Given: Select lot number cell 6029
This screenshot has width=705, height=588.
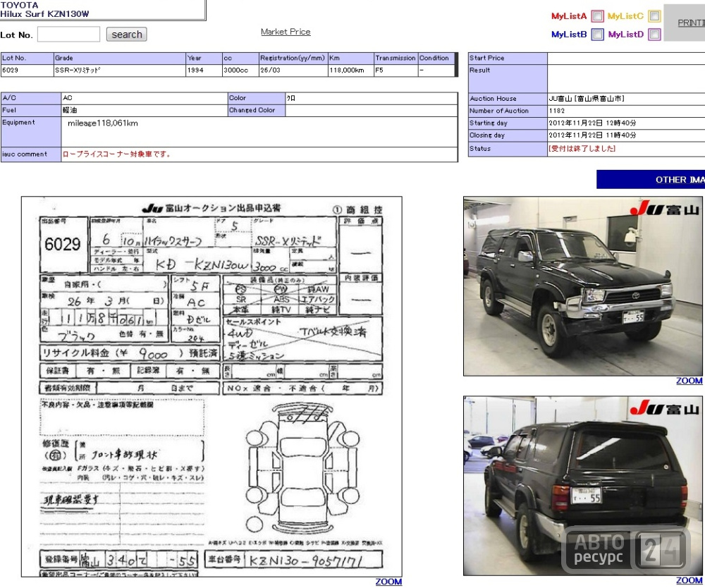Looking at the screenshot, I should pos(27,70).
